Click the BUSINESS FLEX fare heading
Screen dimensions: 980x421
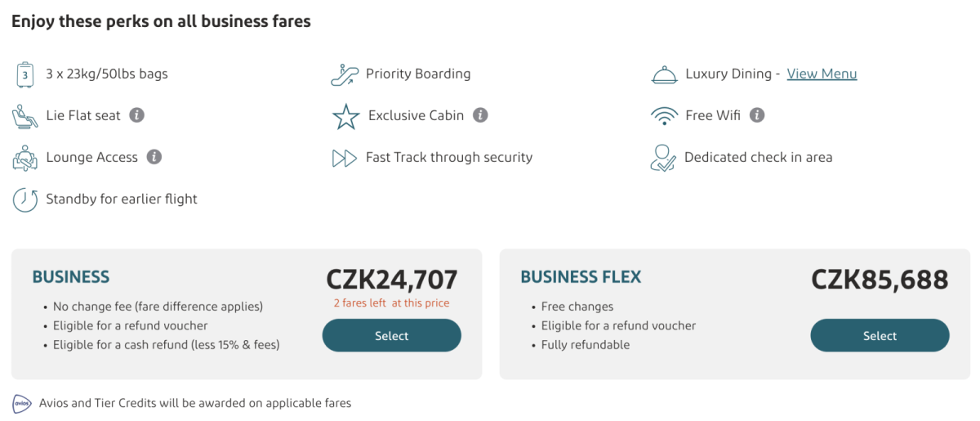581,277
